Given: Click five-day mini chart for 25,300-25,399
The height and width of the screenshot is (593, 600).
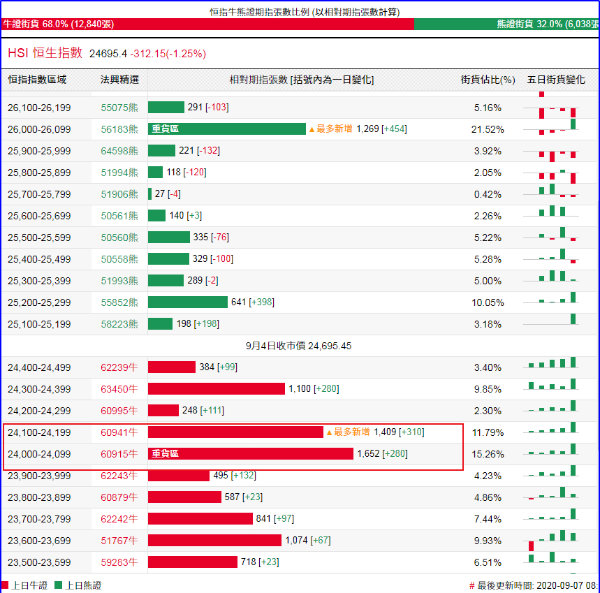Looking at the screenshot, I should pyautogui.click(x=551, y=277).
